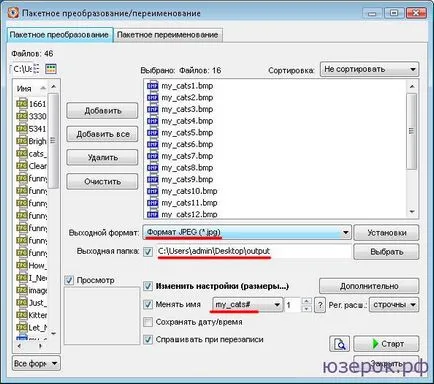Image resolution: width=434 pixels, height=384 pixels.
Task: Select the Пакетное преобразование tab
Action: coord(59,35)
